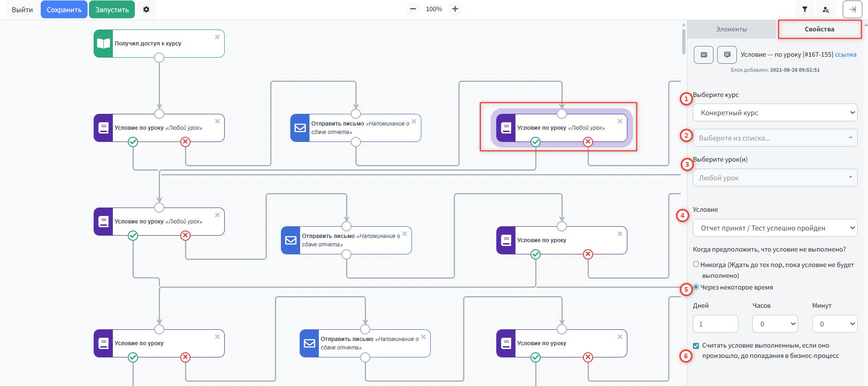Click the green book icon of the start block
The image size is (868, 386).
click(103, 44)
